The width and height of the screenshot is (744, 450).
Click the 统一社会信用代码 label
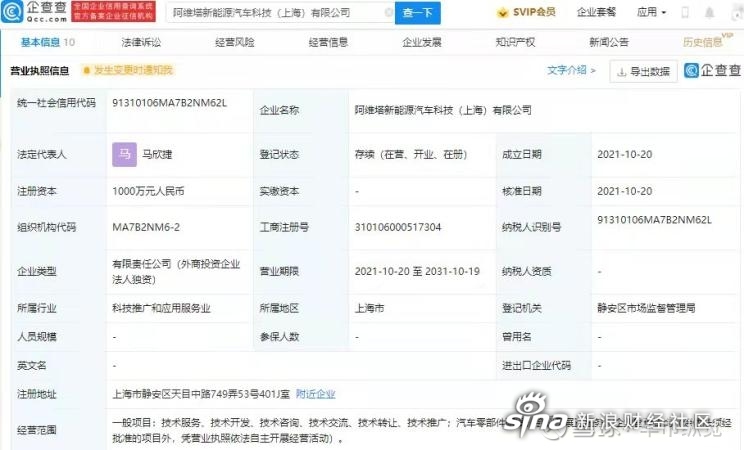(x=56, y=103)
